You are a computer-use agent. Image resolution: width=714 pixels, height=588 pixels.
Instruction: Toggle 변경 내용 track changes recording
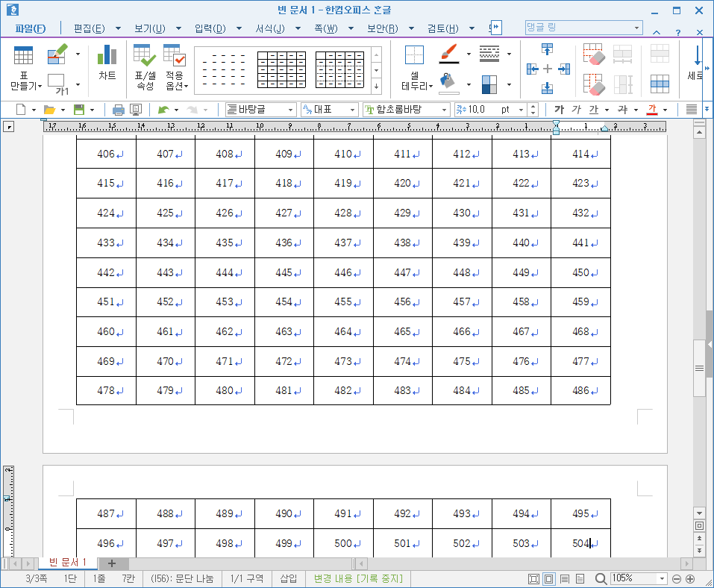[x=358, y=578]
